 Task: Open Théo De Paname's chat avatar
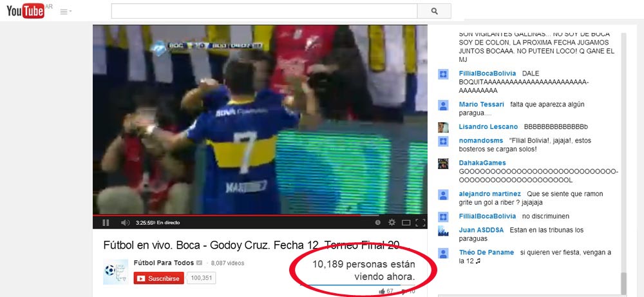pyautogui.click(x=443, y=253)
